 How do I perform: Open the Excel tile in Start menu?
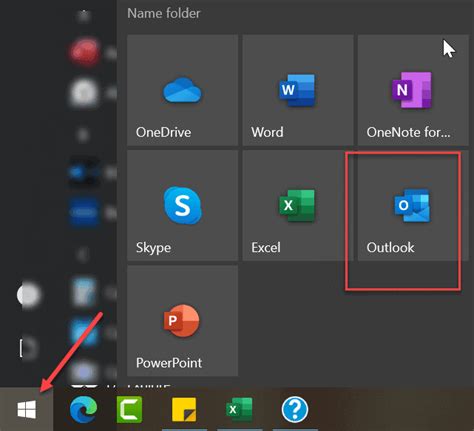tap(298, 205)
